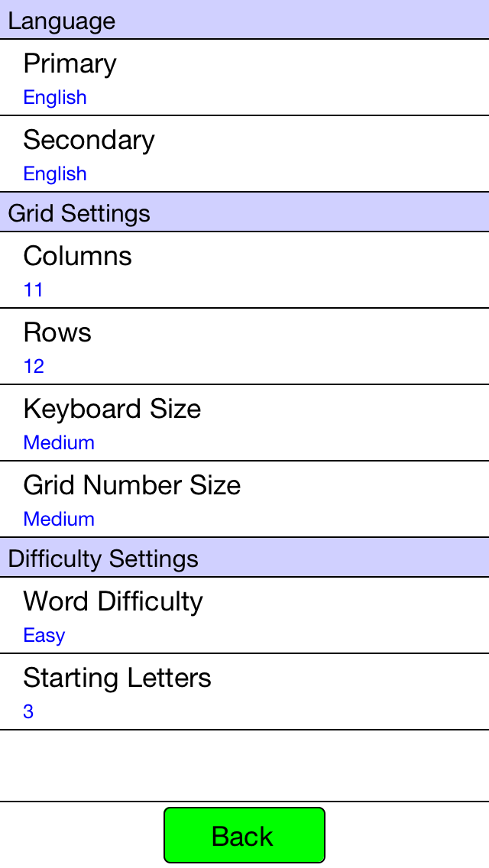Tap the blue 12 under Rows
The image size is (489, 868).
[x=34, y=366]
